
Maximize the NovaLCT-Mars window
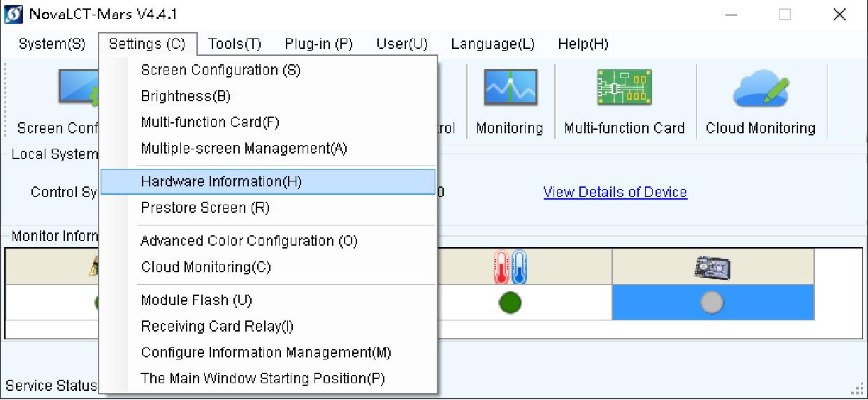[x=785, y=15]
